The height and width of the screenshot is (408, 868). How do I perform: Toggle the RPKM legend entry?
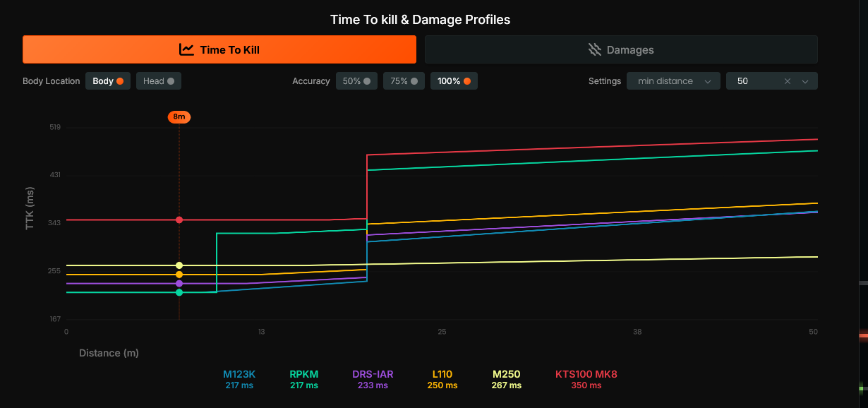pyautogui.click(x=304, y=379)
